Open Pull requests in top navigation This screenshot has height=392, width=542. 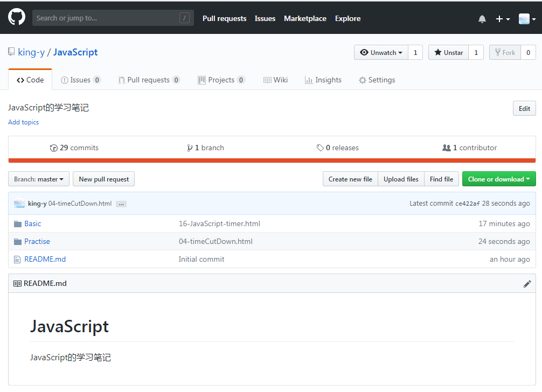(224, 19)
